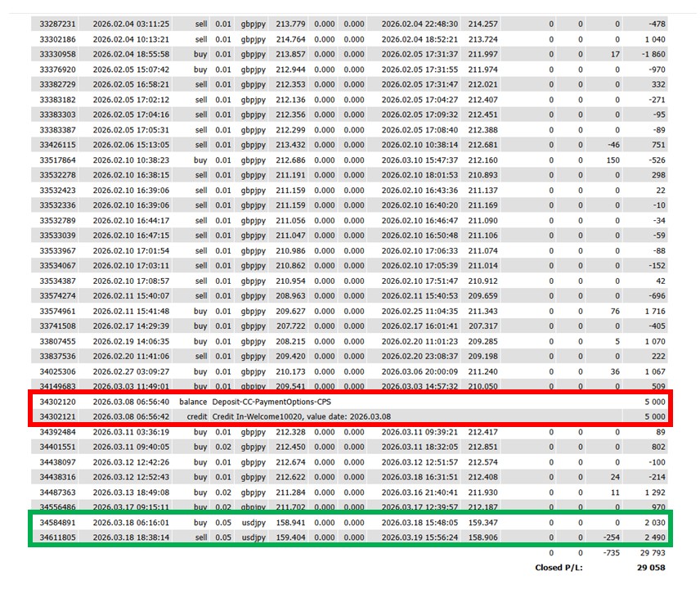The height and width of the screenshot is (589, 700).
Task: Click credit ticket number 34302121
Action: pyautogui.click(x=58, y=417)
